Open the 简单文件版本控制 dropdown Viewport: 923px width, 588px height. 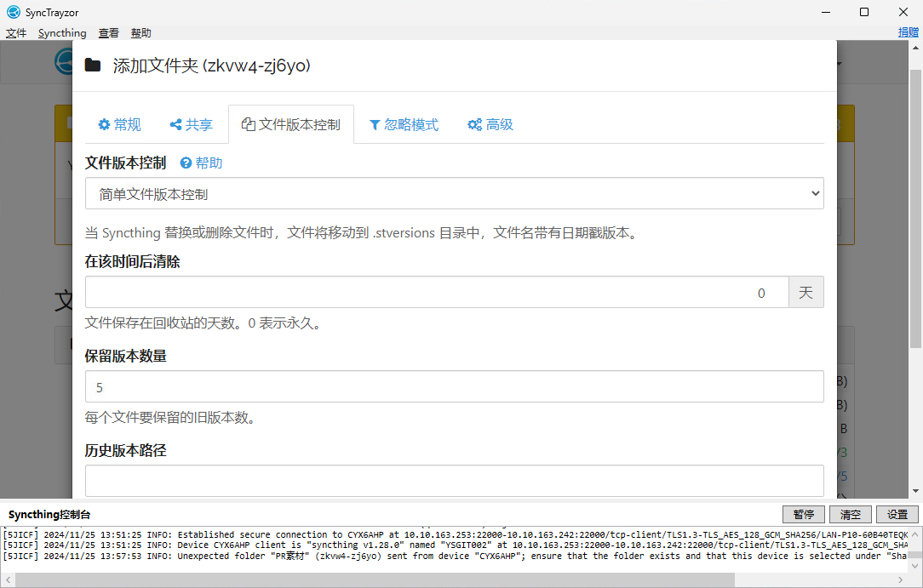click(x=455, y=193)
